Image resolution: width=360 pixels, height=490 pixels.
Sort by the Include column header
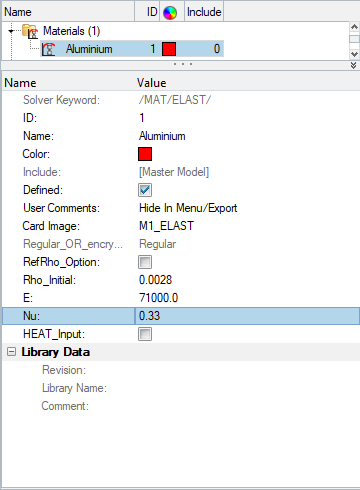coord(204,12)
